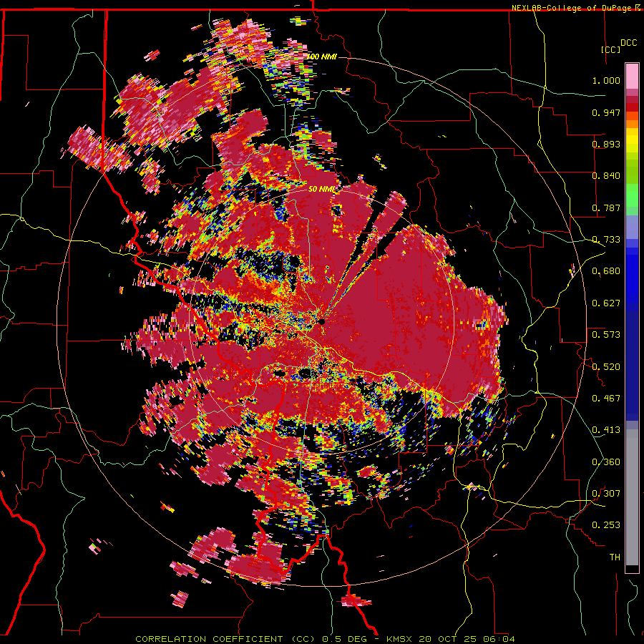
Task: Click the 20 OCT 25 date text
Action: coord(449,639)
